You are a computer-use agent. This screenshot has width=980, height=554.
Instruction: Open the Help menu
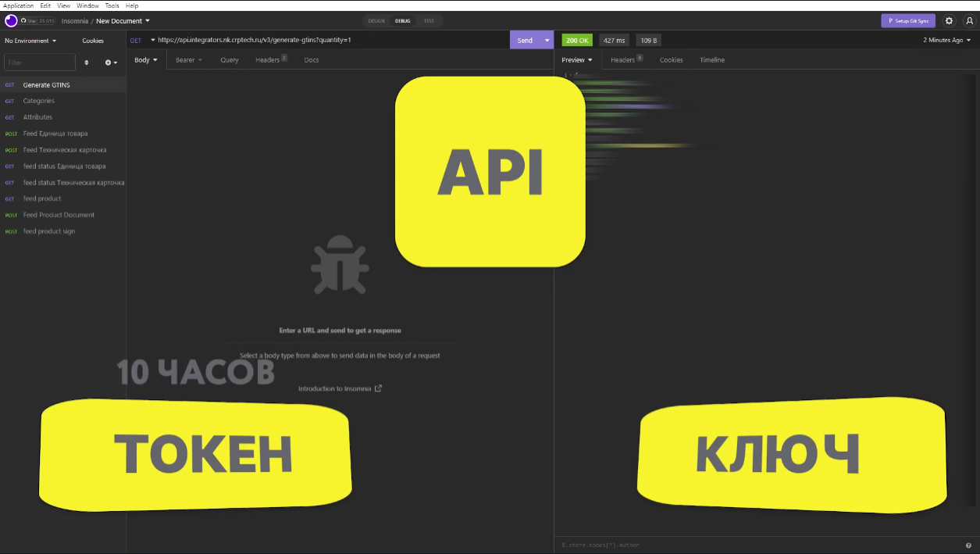(x=132, y=5)
